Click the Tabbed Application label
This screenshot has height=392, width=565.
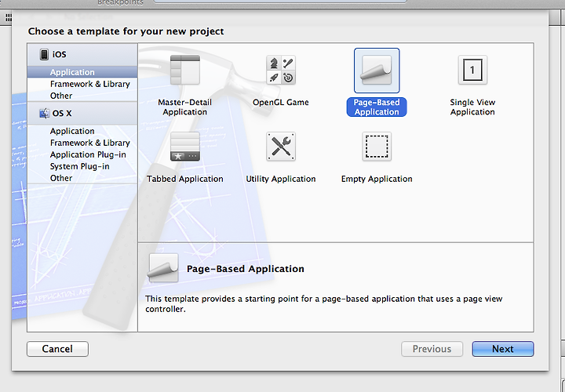(x=185, y=179)
